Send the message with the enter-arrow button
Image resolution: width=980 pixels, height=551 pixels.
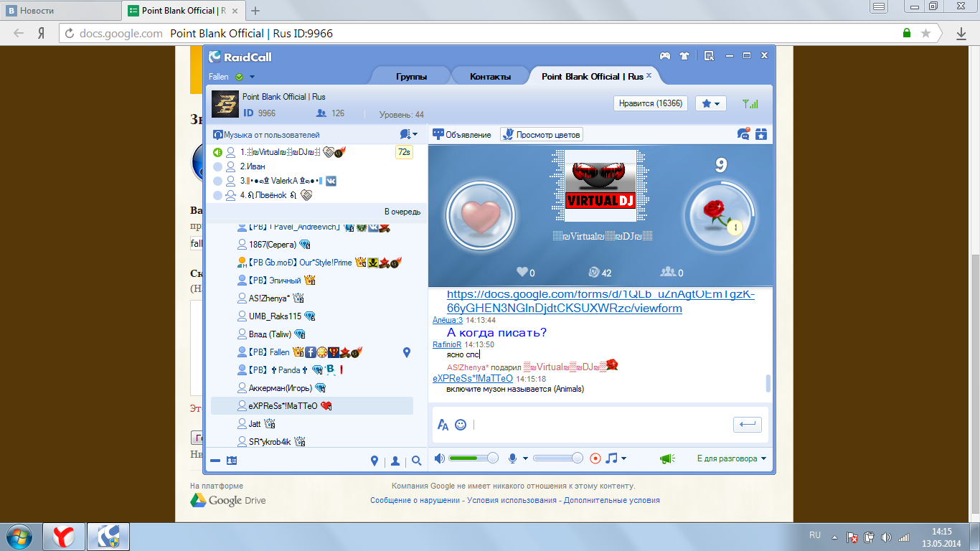[x=748, y=425]
